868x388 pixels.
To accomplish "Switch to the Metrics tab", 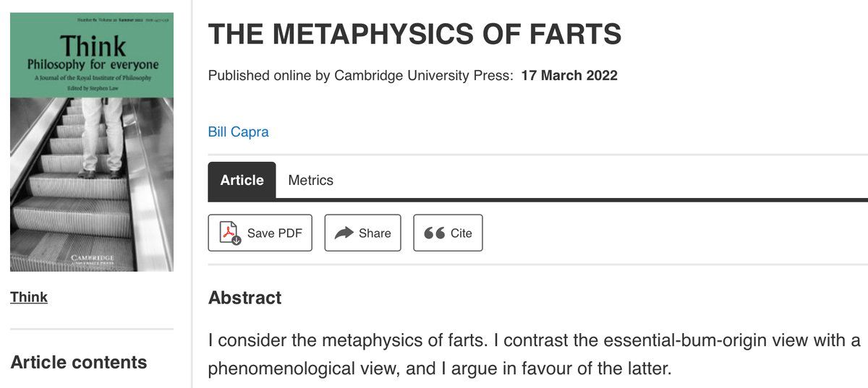I will (x=310, y=180).
